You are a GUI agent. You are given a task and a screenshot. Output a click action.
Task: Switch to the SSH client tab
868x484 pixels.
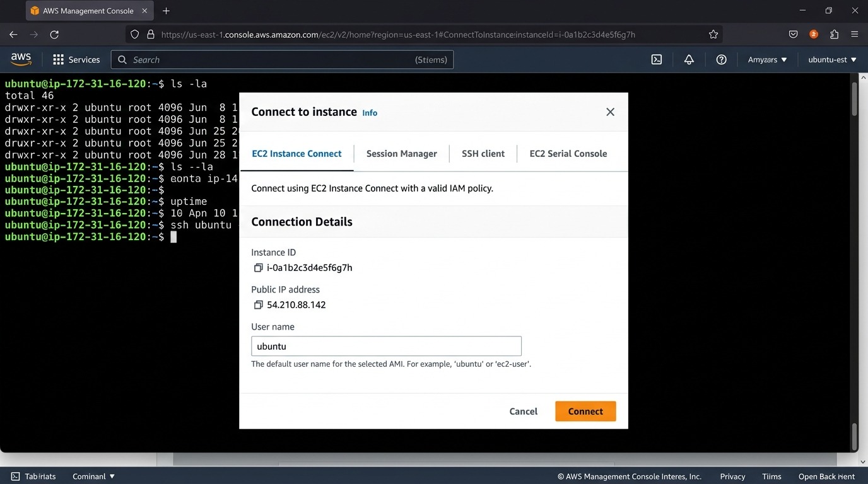[x=483, y=153]
